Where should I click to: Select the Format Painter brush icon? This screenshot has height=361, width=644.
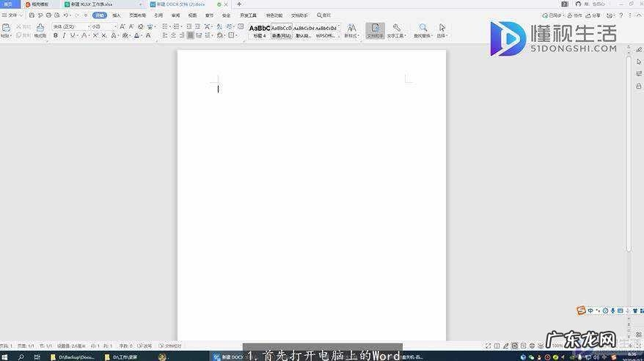tap(40, 28)
